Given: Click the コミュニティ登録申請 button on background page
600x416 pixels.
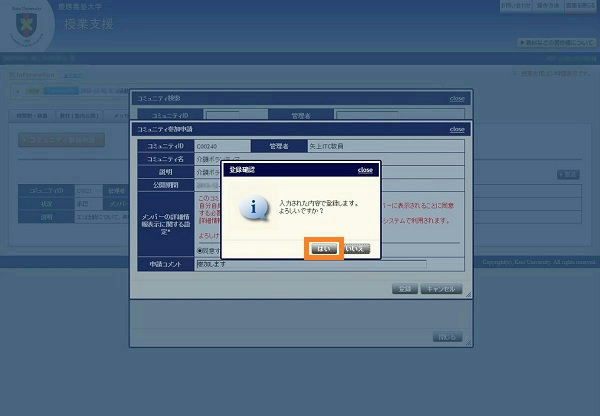Looking at the screenshot, I should [x=61, y=140].
